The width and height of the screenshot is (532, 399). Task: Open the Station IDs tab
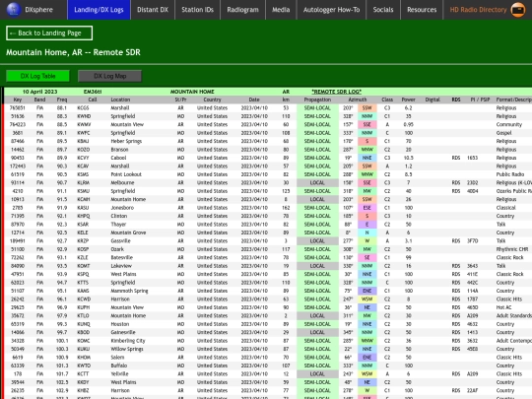click(197, 10)
